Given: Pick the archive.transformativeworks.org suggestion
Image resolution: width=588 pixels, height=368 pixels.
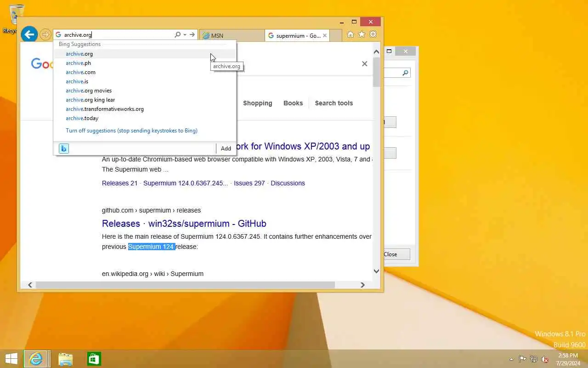Looking at the screenshot, I should point(145,109).
